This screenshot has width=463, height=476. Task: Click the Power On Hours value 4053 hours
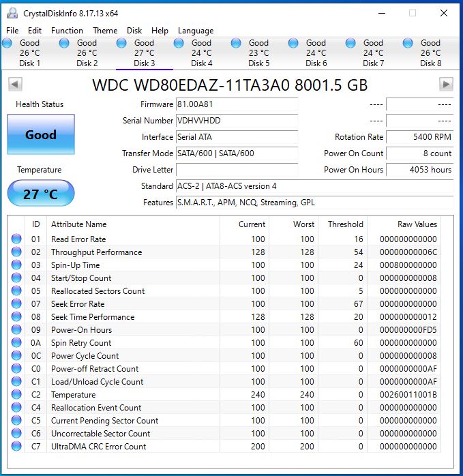[x=420, y=170]
